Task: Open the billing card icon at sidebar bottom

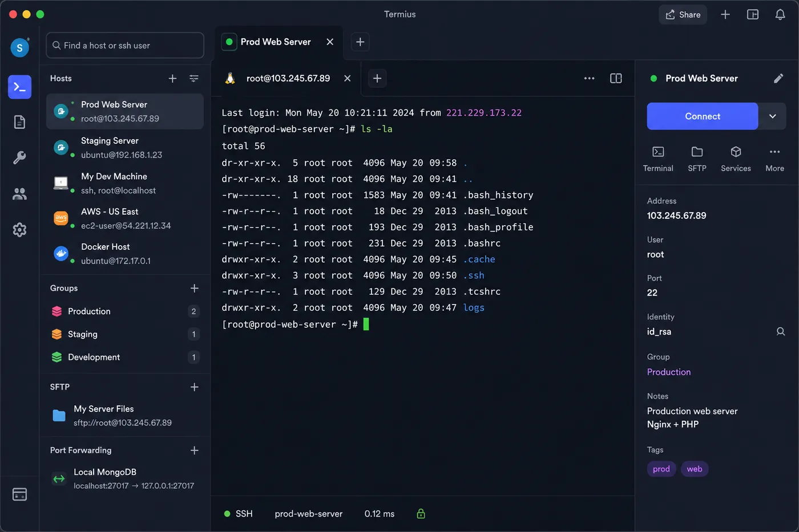Action: pos(19,494)
